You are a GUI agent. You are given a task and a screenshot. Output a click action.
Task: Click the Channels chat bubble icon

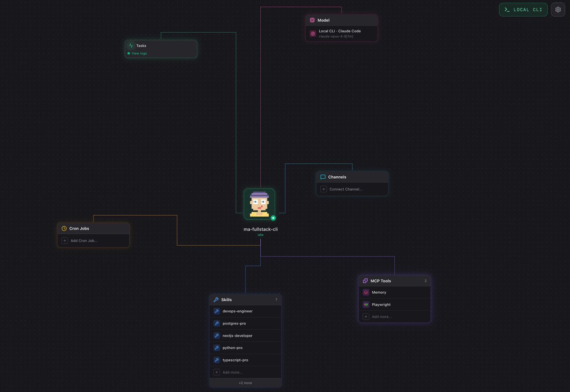pos(323,177)
